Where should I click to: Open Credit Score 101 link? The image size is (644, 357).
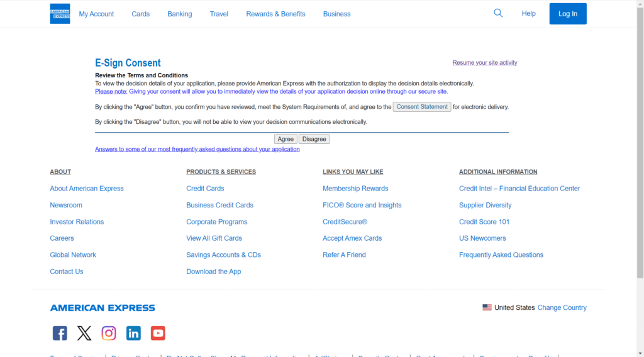[484, 222]
